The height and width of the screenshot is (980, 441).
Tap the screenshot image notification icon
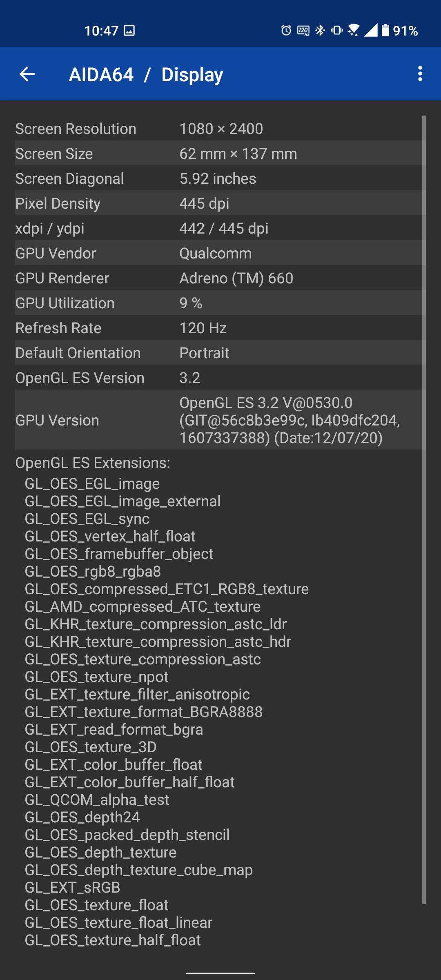[129, 31]
